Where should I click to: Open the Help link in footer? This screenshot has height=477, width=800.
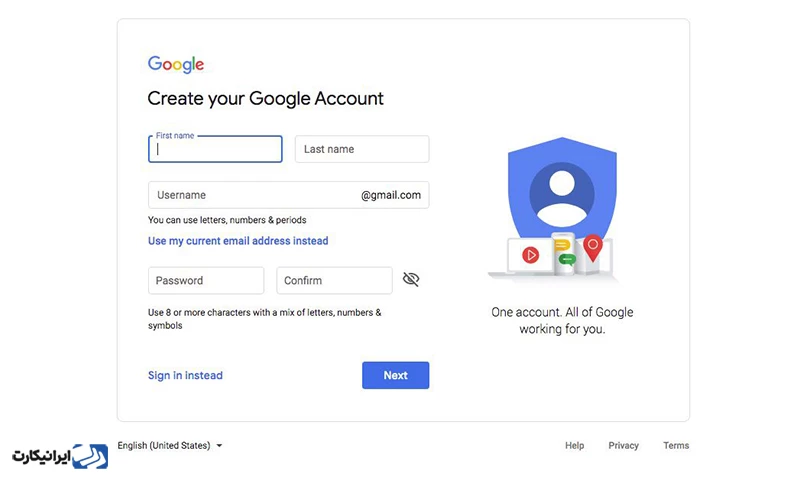coord(574,445)
